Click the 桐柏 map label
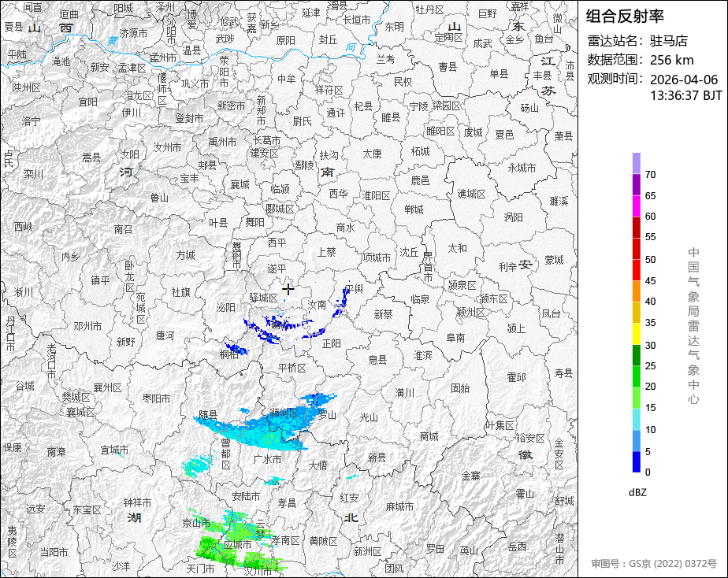Screen dimensions: 728x578 (229, 354)
